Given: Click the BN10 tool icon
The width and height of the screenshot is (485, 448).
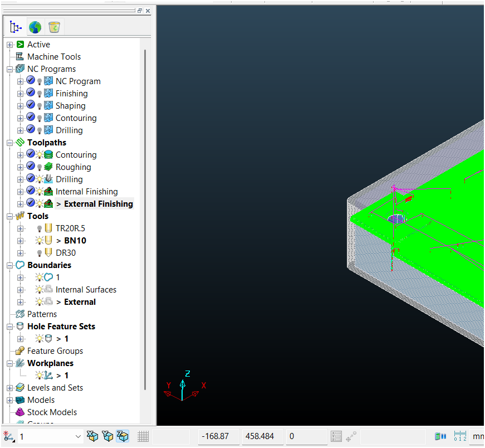Looking at the screenshot, I should coord(48,240).
